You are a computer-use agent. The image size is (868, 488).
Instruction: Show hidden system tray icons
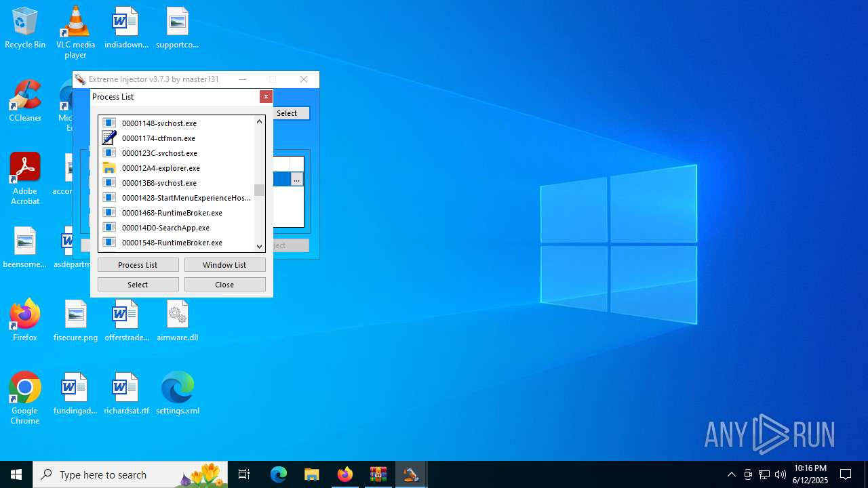pos(732,474)
